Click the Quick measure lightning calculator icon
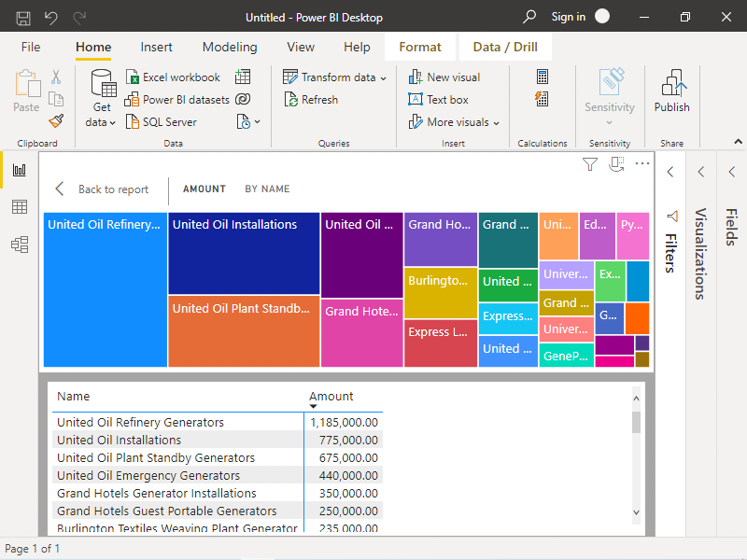This screenshot has height=560, width=747. pos(543,99)
